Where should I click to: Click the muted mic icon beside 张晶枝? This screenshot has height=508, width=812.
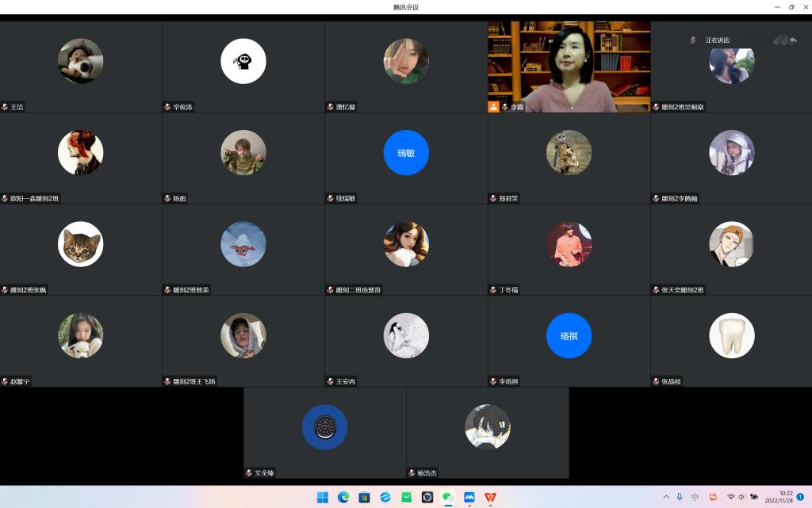point(657,381)
